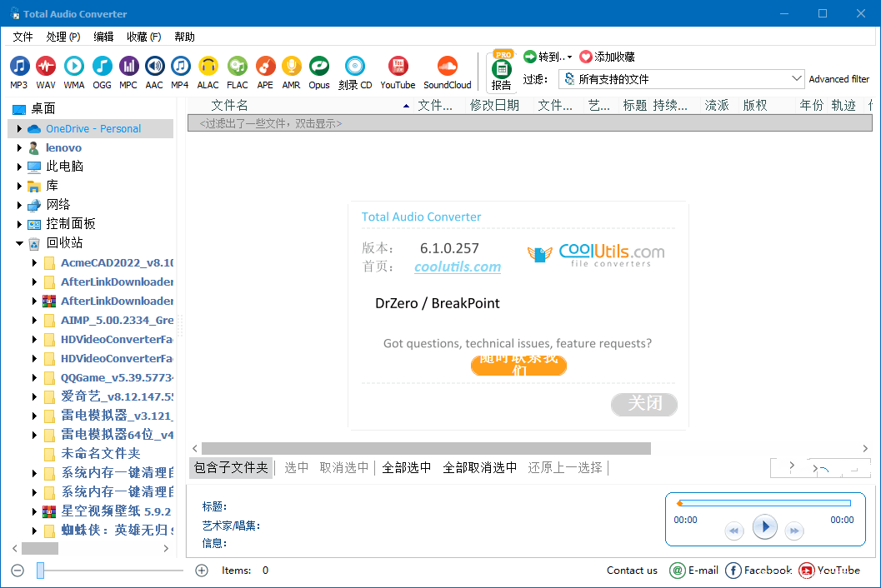Select 桌面 in folder tree
The image size is (881, 588).
(43, 108)
